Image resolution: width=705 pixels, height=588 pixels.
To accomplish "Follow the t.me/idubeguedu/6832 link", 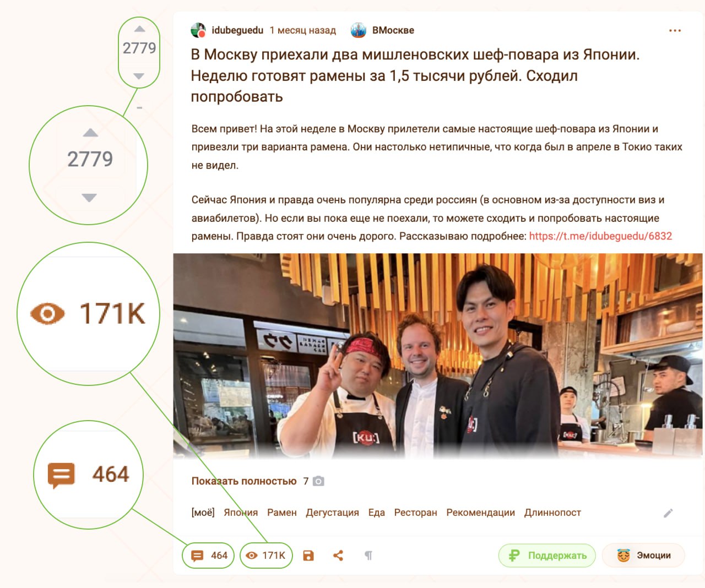I will 600,236.
